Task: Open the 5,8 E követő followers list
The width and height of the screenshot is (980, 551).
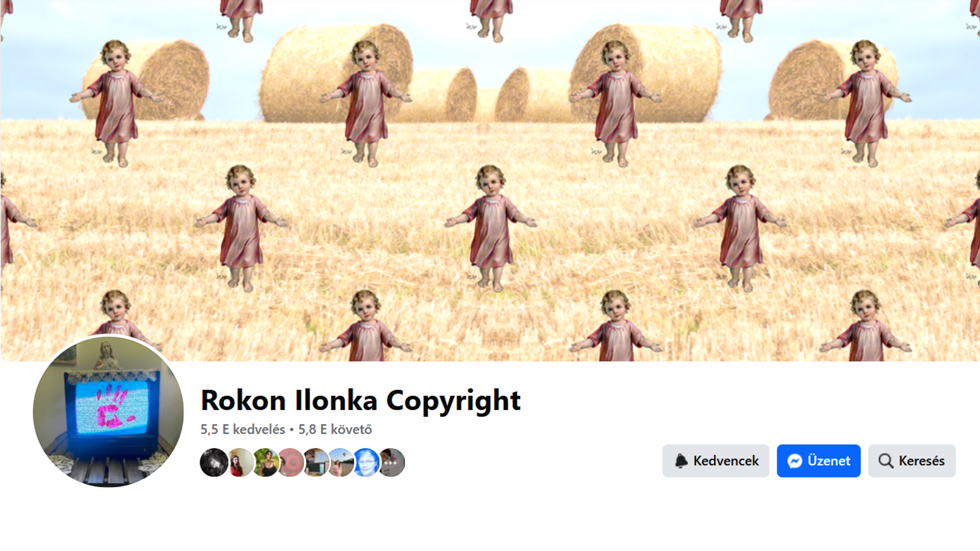Action: (335, 430)
